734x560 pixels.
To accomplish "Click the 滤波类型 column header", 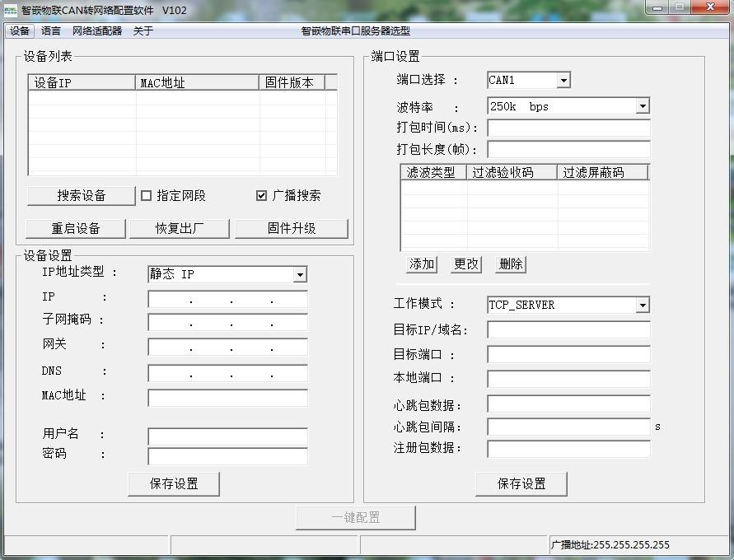I will 433,172.
